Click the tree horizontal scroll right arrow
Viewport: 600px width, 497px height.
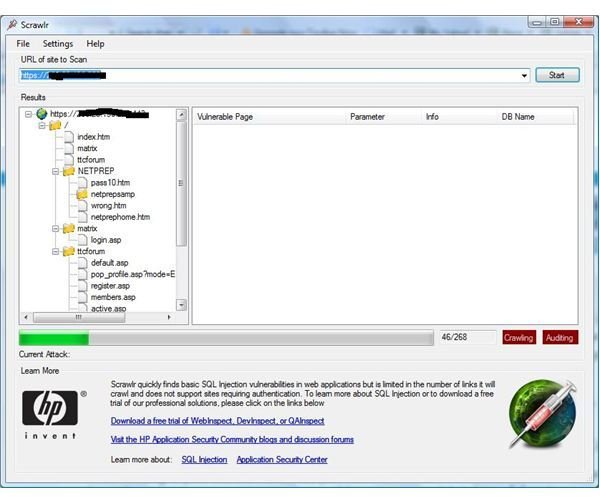point(169,317)
